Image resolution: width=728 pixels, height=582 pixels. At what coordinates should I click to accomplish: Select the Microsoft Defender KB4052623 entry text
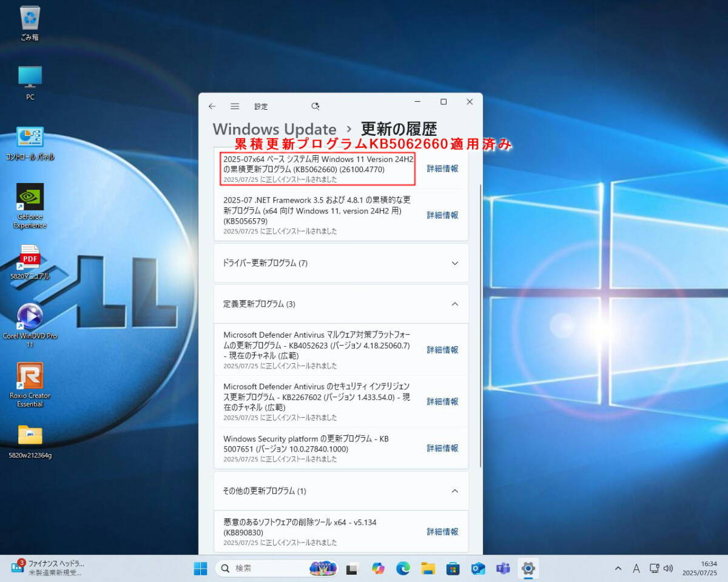pos(318,350)
